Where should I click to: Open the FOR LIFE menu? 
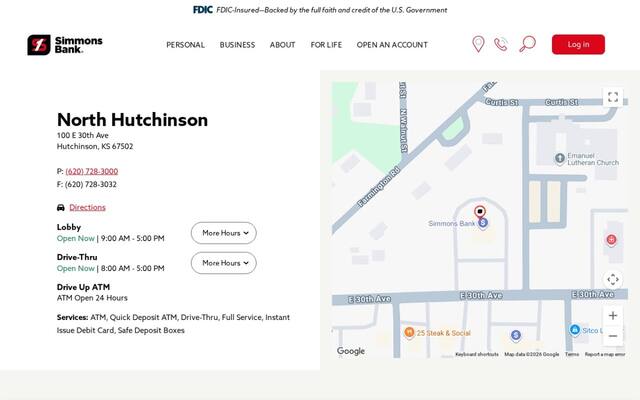point(326,44)
